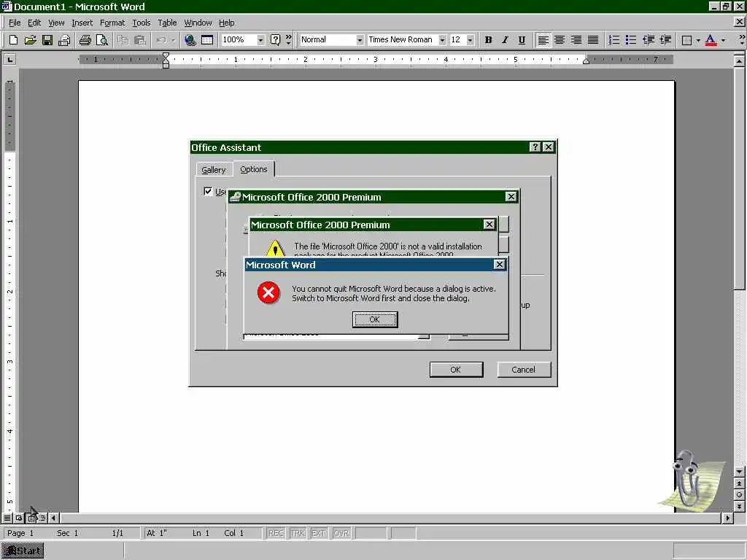Screen dimensions: 747x560
Task: Open the Zoom 100% dropdown
Action: coord(260,40)
